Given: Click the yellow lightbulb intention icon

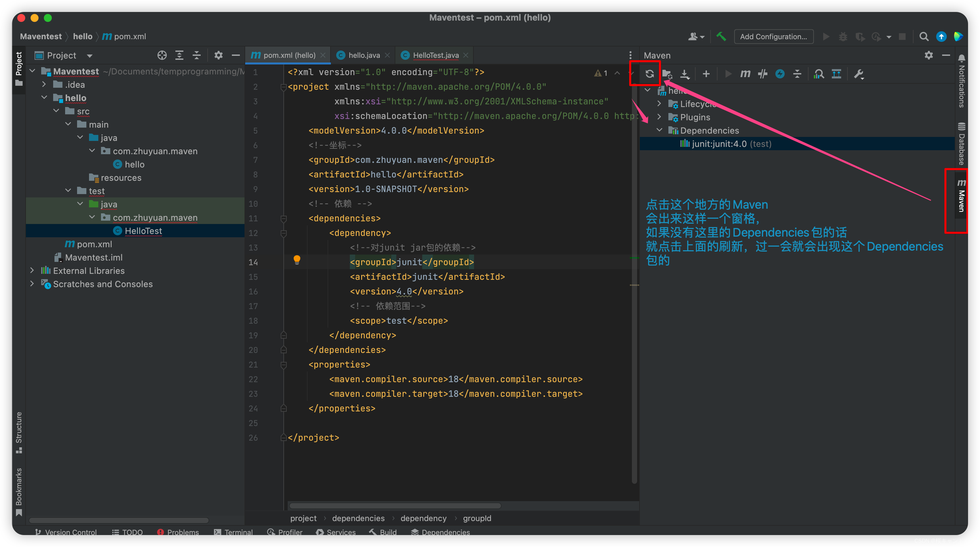Looking at the screenshot, I should 297,260.
